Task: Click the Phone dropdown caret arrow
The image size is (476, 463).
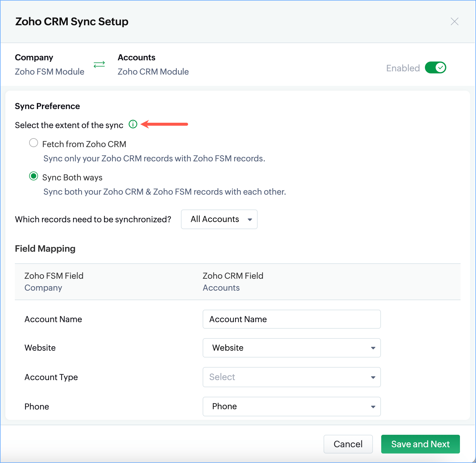Action: (x=373, y=407)
